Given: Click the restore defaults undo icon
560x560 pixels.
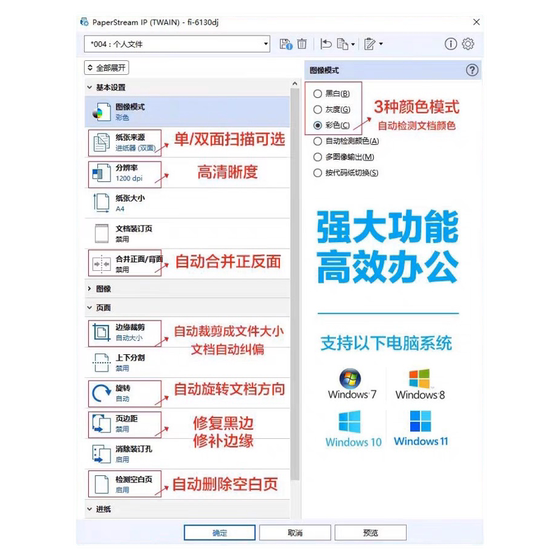Looking at the screenshot, I should 326,44.
